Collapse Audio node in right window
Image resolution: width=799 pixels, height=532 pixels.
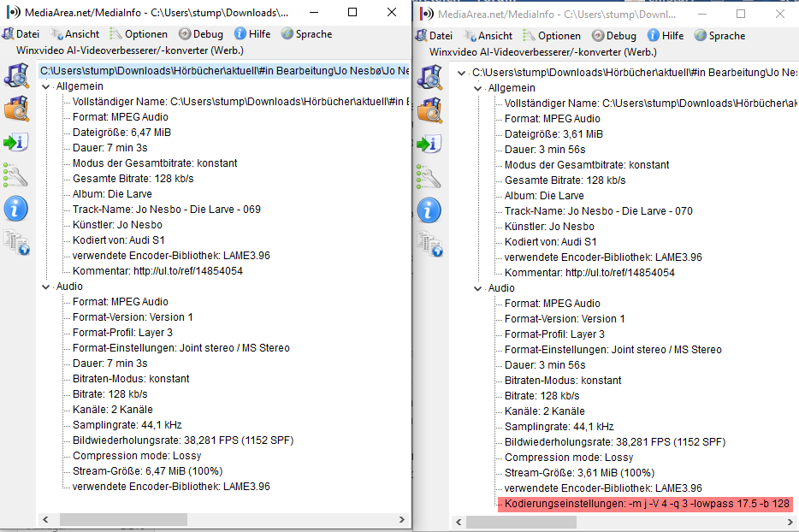(x=478, y=288)
